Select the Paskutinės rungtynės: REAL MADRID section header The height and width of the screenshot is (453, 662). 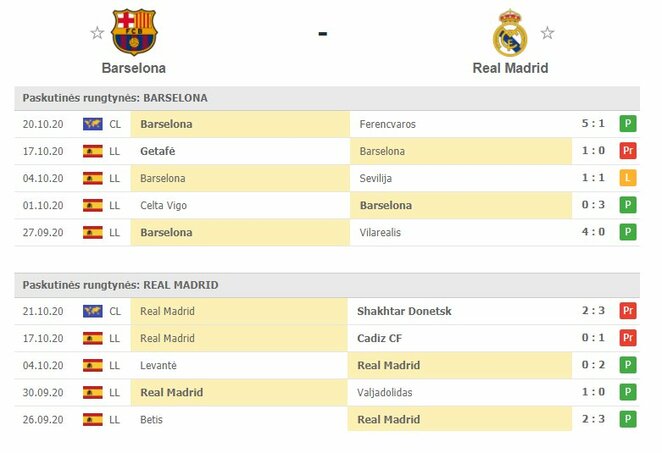pyautogui.click(x=120, y=285)
